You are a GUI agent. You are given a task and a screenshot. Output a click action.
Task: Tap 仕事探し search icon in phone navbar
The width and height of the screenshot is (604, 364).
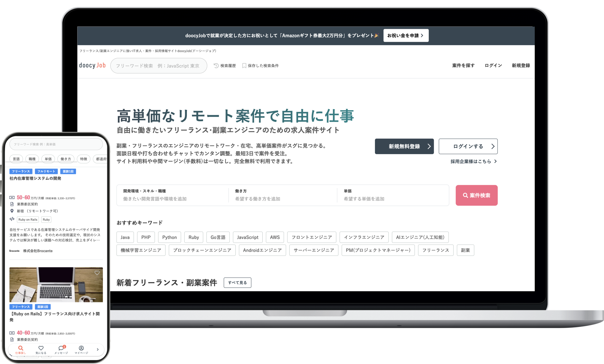[21, 348]
